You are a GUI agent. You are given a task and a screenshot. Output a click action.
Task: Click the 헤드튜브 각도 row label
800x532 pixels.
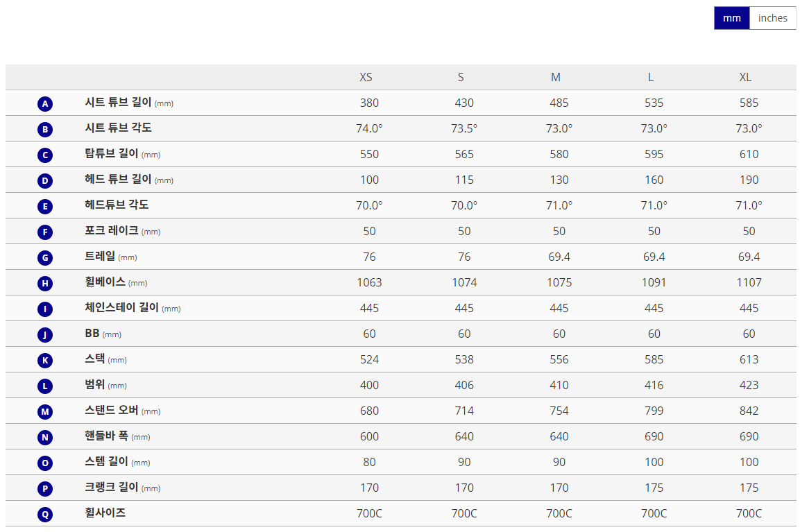(117, 205)
